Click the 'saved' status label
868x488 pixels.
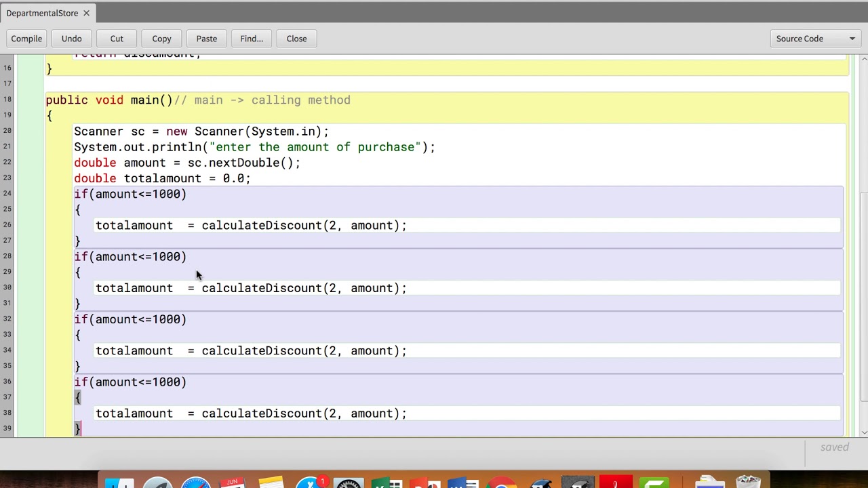click(834, 447)
